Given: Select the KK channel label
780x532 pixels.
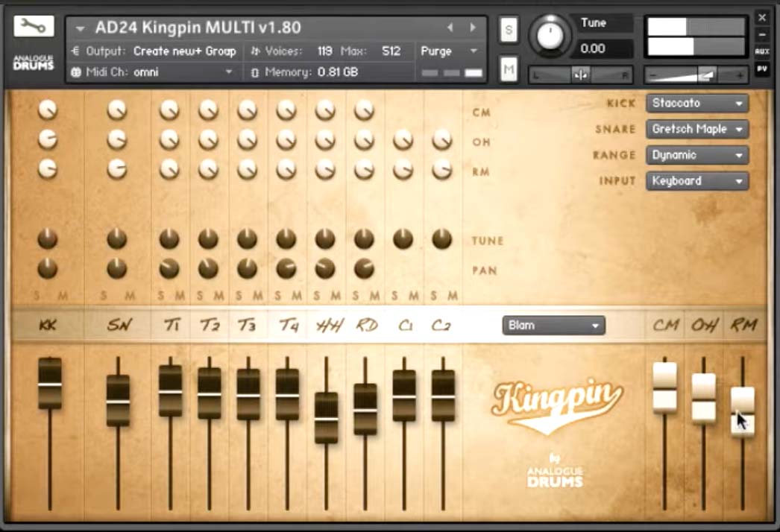Looking at the screenshot, I should coord(48,325).
